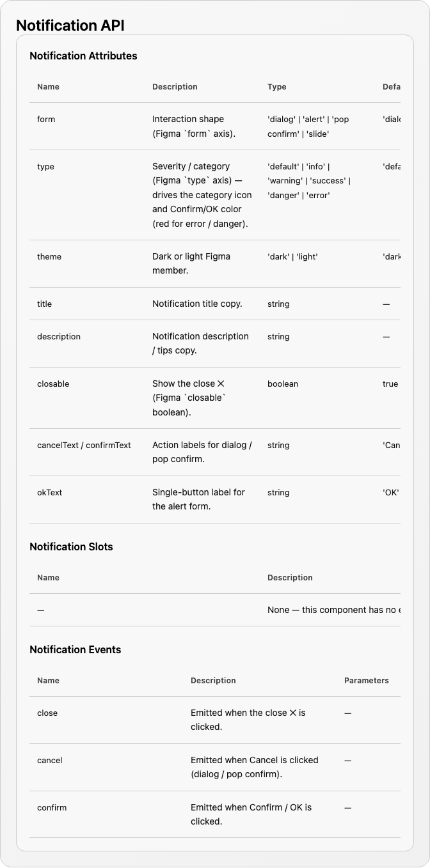The width and height of the screenshot is (430, 868).
Task: Click the Notification Events section title
Action: [75, 649]
